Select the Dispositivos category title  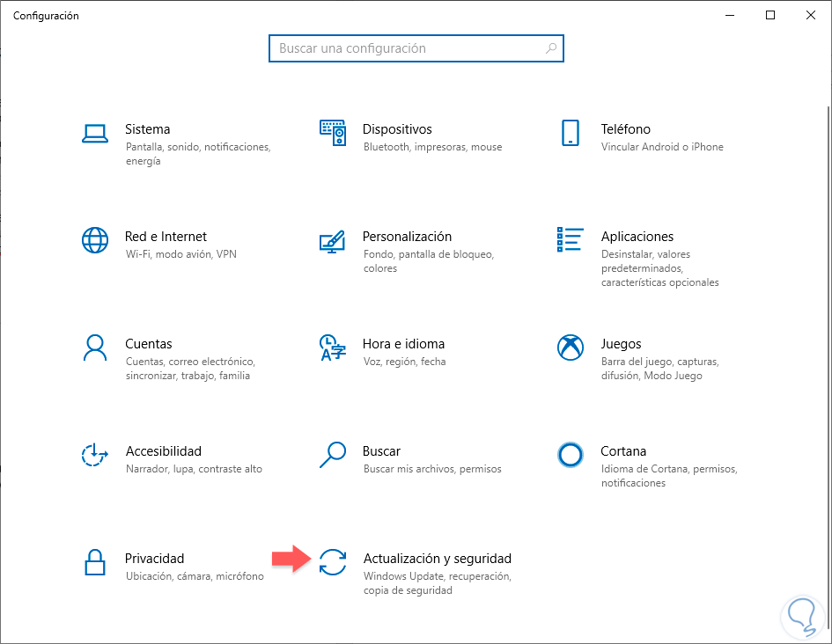click(397, 129)
